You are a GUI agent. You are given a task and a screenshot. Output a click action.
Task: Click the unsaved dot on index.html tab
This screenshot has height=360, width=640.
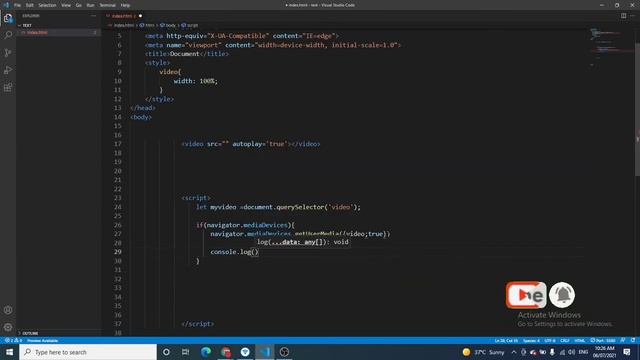coord(140,16)
